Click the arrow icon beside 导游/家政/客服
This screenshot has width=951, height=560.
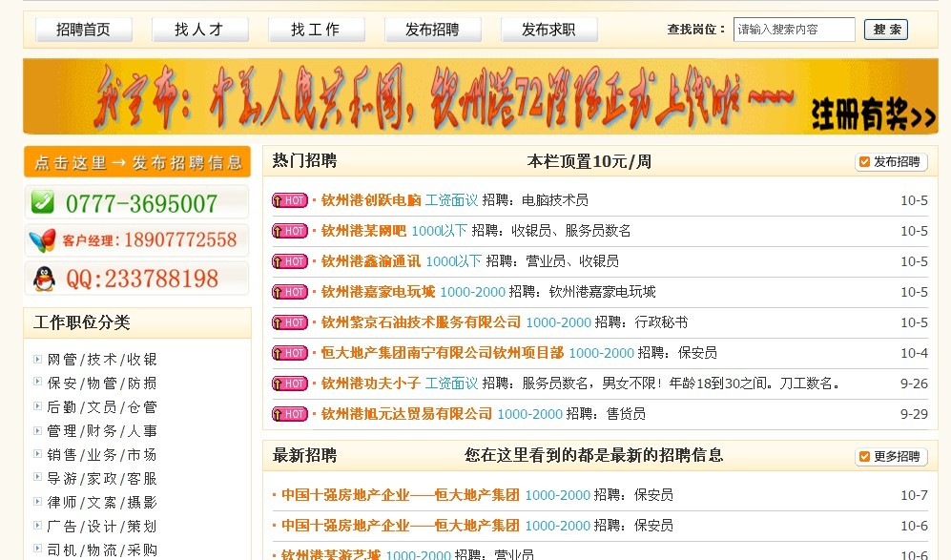[37, 478]
